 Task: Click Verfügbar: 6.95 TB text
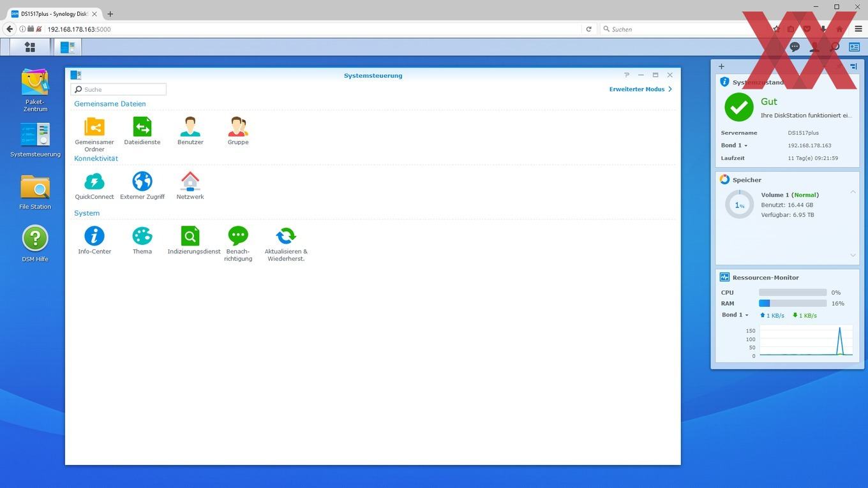[x=788, y=215]
